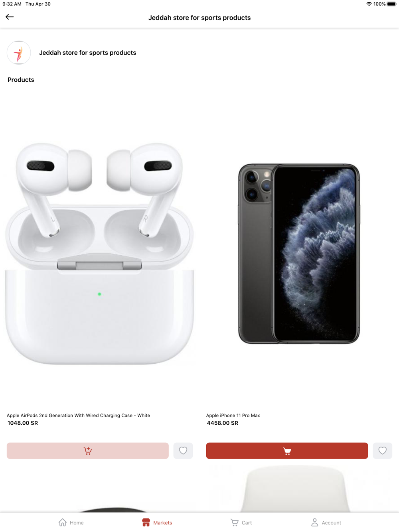Check the battery status icon
The width and height of the screenshot is (399, 532).
[x=391, y=4]
